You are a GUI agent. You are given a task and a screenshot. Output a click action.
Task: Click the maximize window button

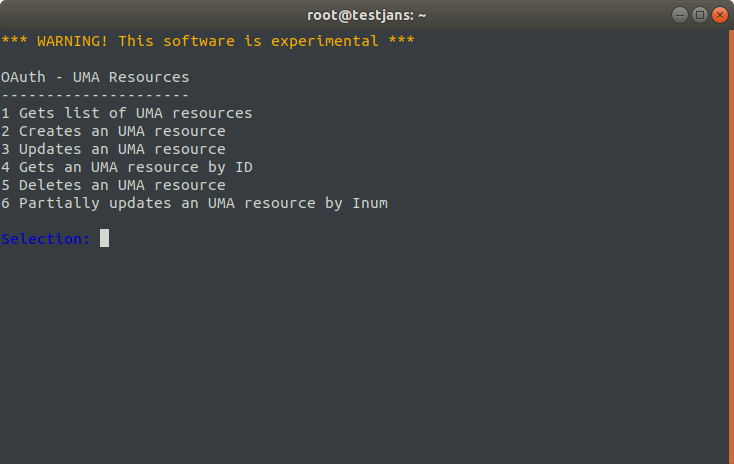(x=700, y=15)
